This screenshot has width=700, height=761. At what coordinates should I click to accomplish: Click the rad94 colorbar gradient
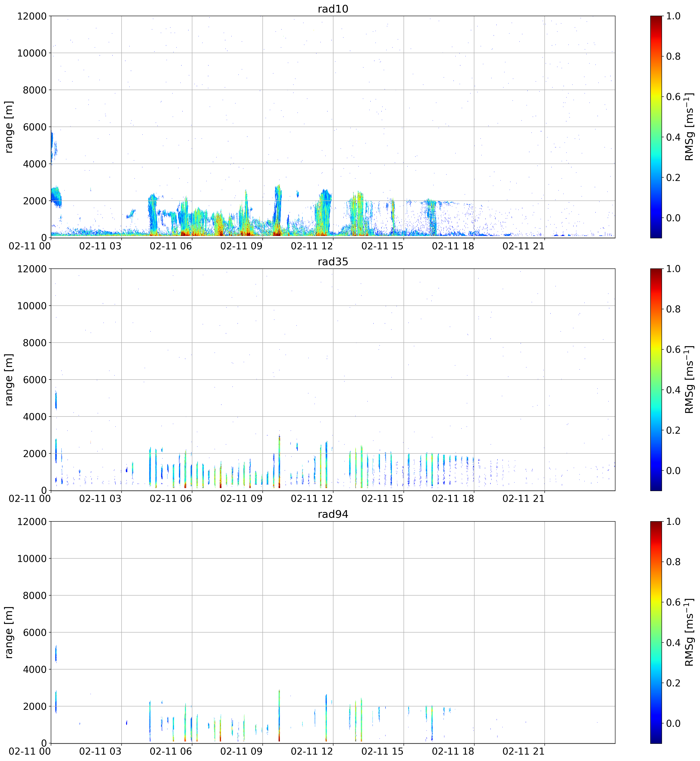pyautogui.click(x=656, y=632)
